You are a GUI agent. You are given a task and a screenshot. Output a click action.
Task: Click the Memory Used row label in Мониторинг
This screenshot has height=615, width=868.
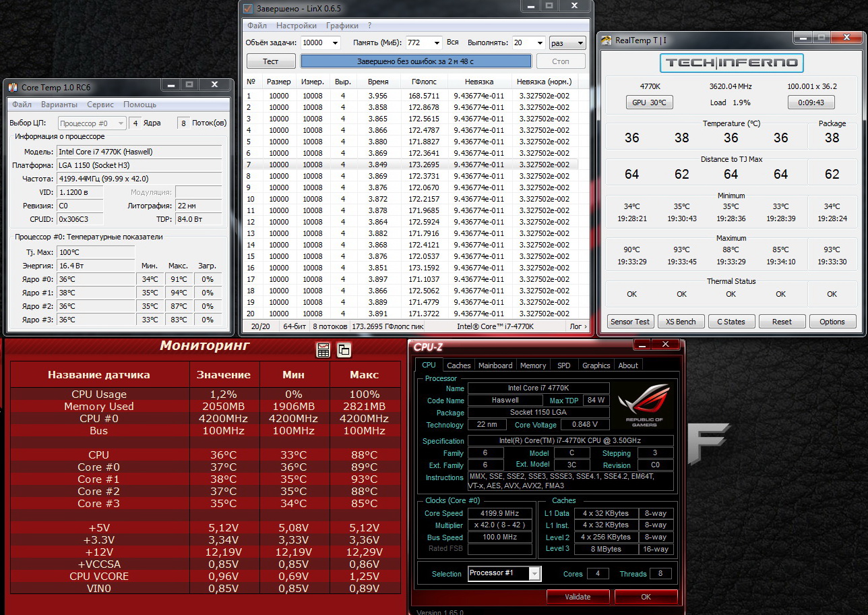[98, 407]
